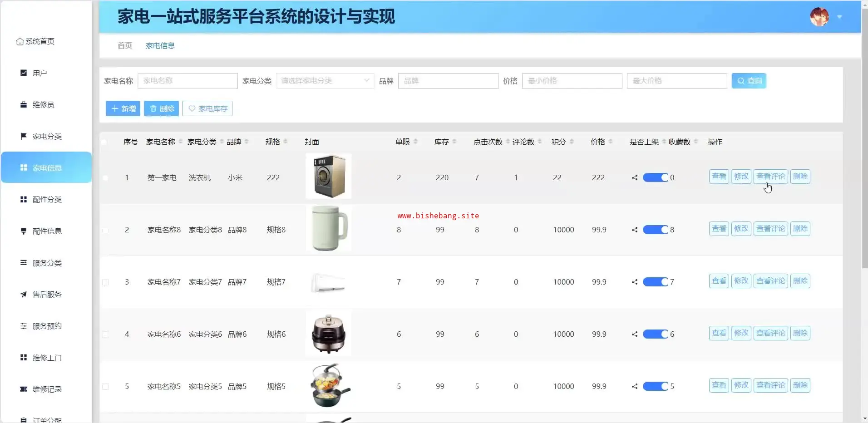The height and width of the screenshot is (423, 868).
Task: Open the 家电分类 select dropdown
Action: click(325, 81)
